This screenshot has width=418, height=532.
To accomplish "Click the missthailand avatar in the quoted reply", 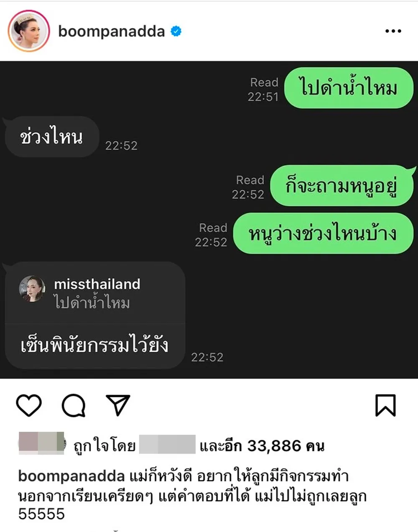I will pyautogui.click(x=32, y=288).
